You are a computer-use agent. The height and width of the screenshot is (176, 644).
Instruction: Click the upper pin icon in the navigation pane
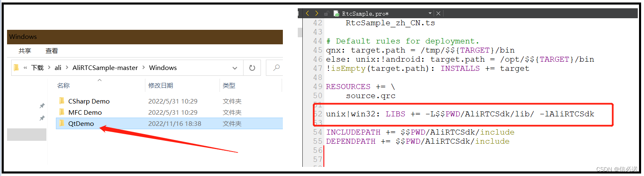42,106
